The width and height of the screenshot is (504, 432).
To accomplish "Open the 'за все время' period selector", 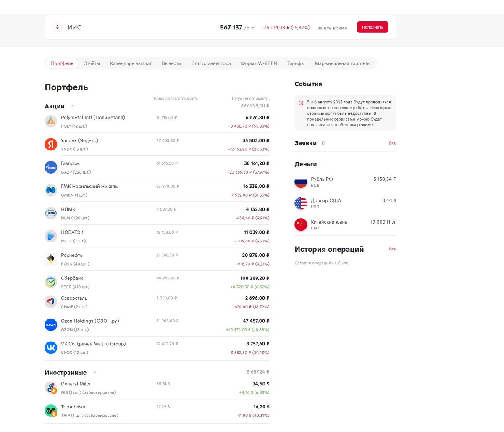I will click(332, 28).
